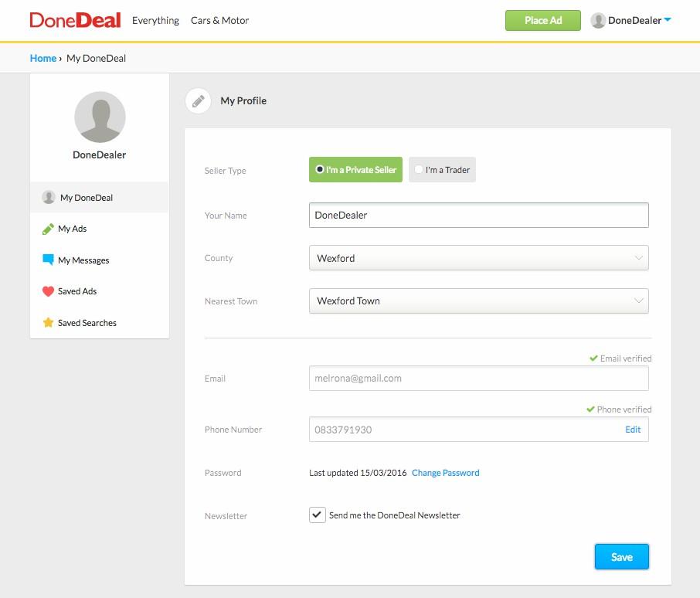This screenshot has height=598, width=700.
Task: Click the DoneDeal logo
Action: 75,20
